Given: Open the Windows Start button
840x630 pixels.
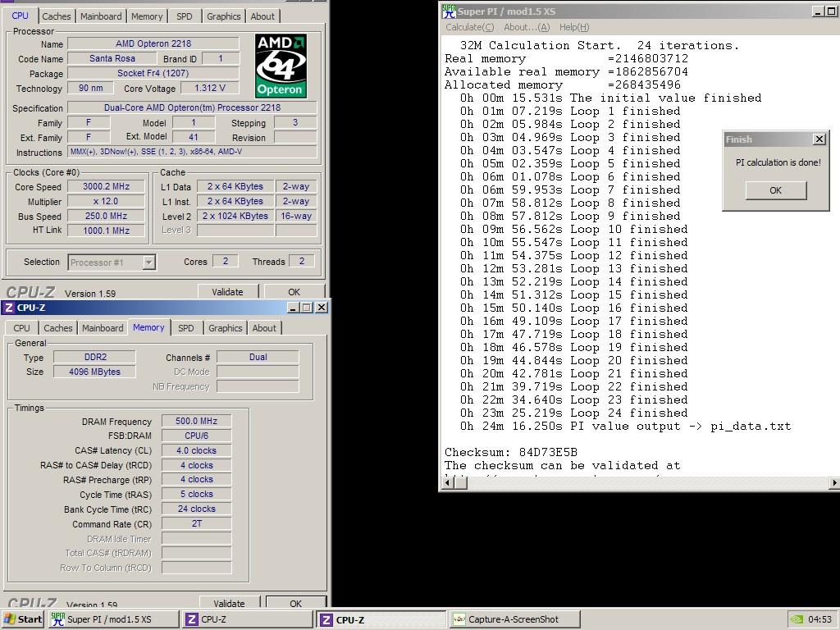Looking at the screenshot, I should 22,619.
